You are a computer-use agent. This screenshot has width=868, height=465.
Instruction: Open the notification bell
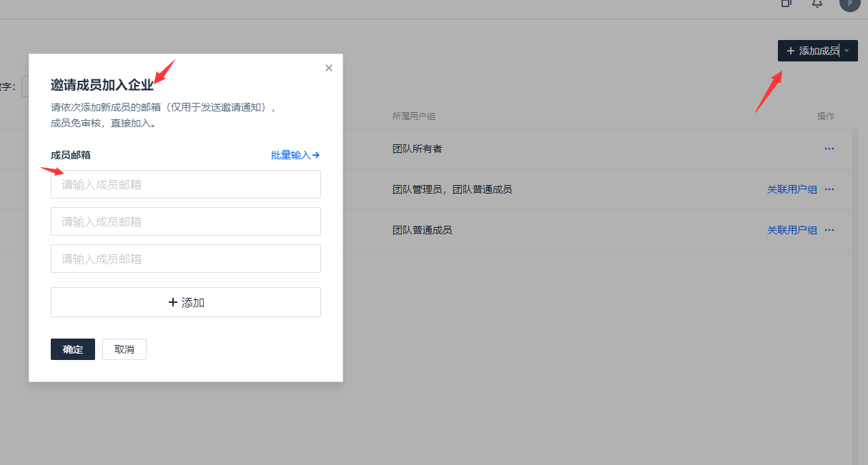tap(817, 4)
